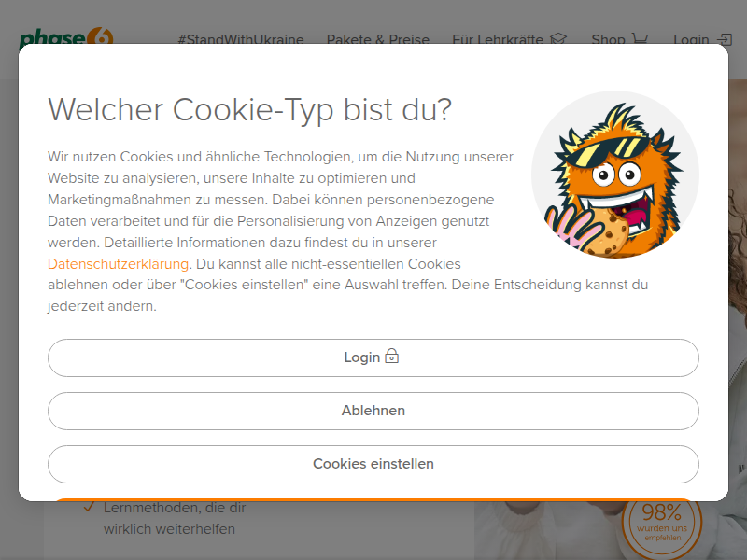Click the graduation cap icon

click(x=558, y=38)
